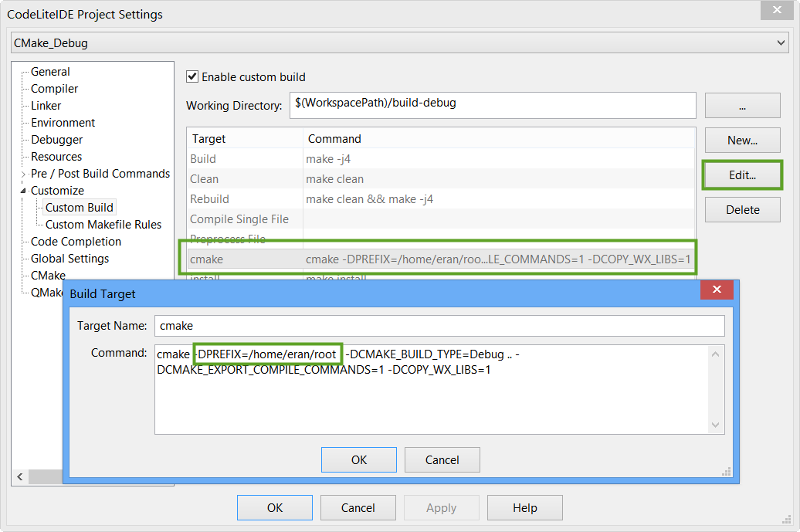Image resolution: width=800 pixels, height=532 pixels.
Task: Toggle Enable custom build checkbox
Action: coord(192,76)
